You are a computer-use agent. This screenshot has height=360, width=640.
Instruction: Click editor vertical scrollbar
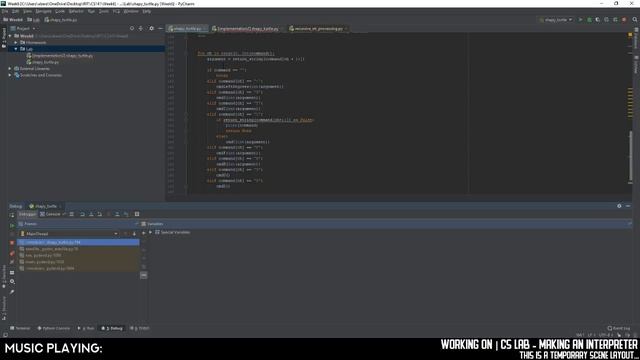(x=631, y=157)
